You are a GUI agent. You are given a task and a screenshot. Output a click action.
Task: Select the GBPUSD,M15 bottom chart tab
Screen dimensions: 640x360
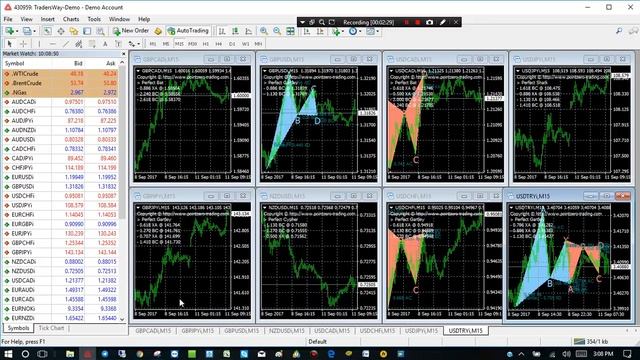click(x=241, y=331)
